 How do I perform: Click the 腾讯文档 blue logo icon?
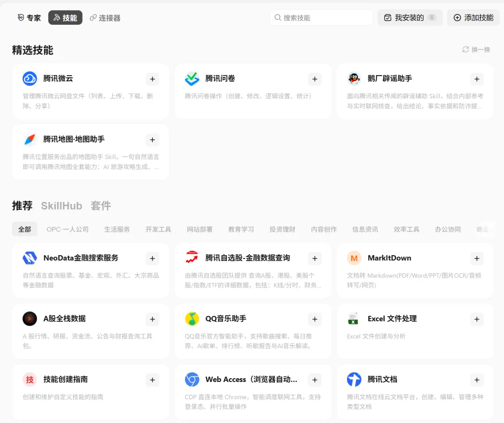(354, 379)
